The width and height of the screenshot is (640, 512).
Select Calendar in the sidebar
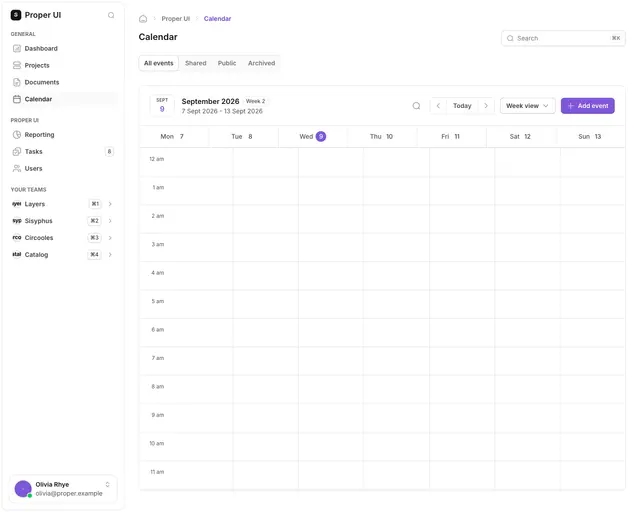click(63, 99)
